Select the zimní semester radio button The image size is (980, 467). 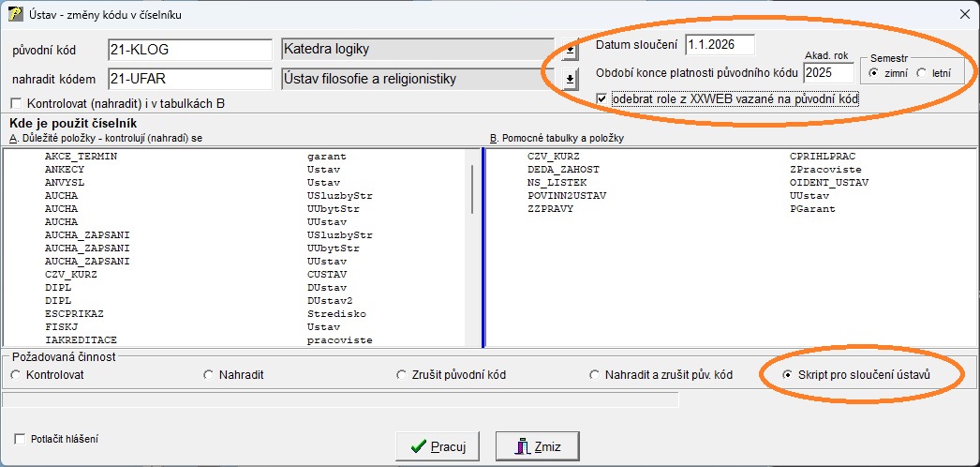click(x=873, y=72)
